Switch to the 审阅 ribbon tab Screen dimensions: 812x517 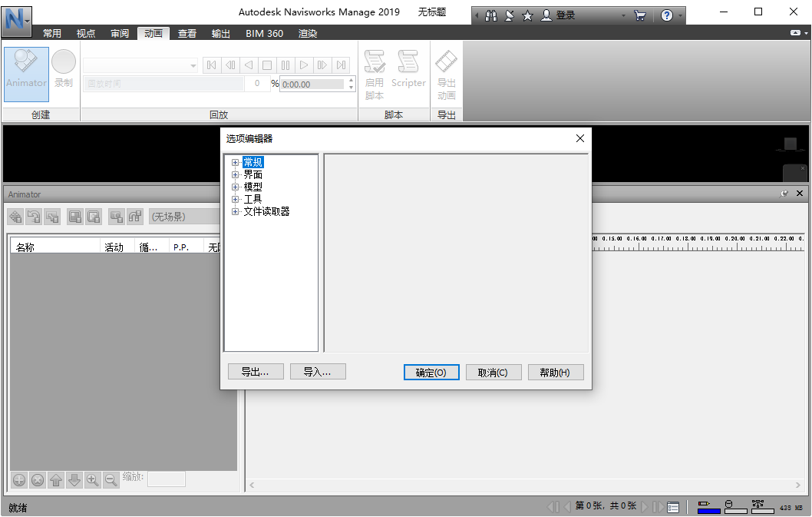click(x=120, y=33)
